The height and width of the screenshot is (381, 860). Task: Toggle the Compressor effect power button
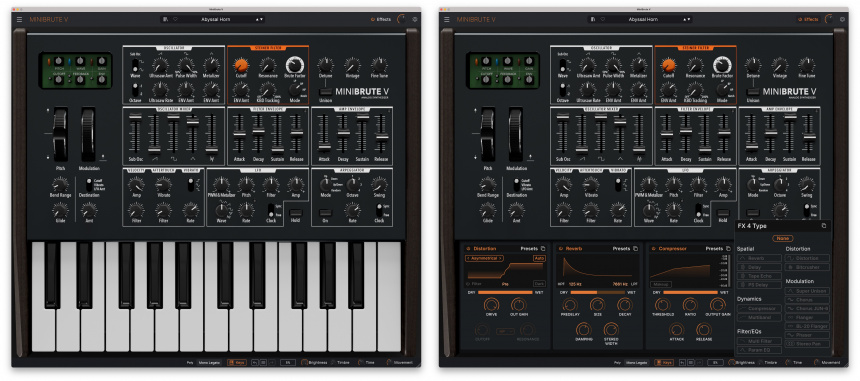[x=653, y=248]
